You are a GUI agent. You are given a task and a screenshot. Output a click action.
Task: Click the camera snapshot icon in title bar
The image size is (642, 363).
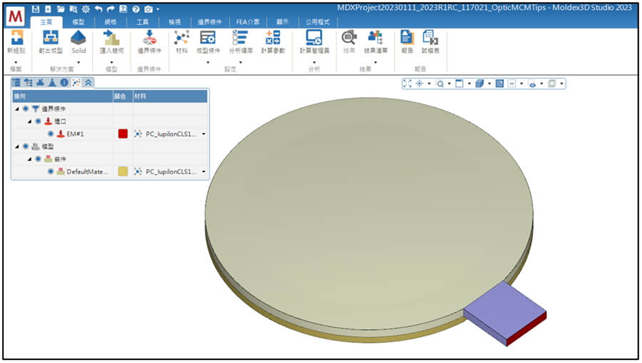pyautogui.click(x=148, y=9)
